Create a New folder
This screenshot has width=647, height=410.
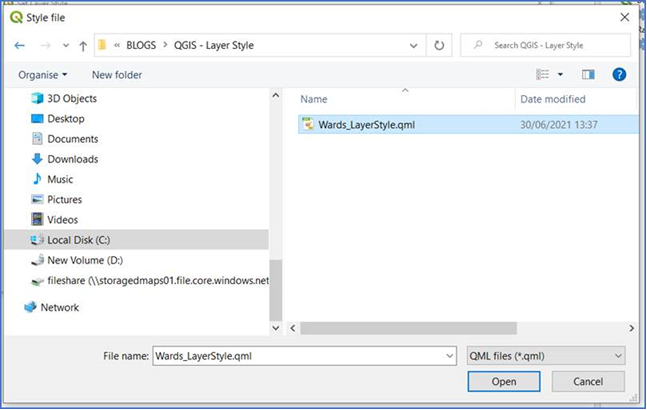coord(117,75)
